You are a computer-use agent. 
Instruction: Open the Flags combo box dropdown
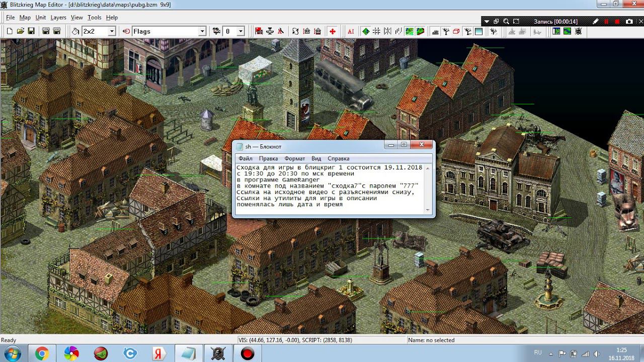coord(202,31)
